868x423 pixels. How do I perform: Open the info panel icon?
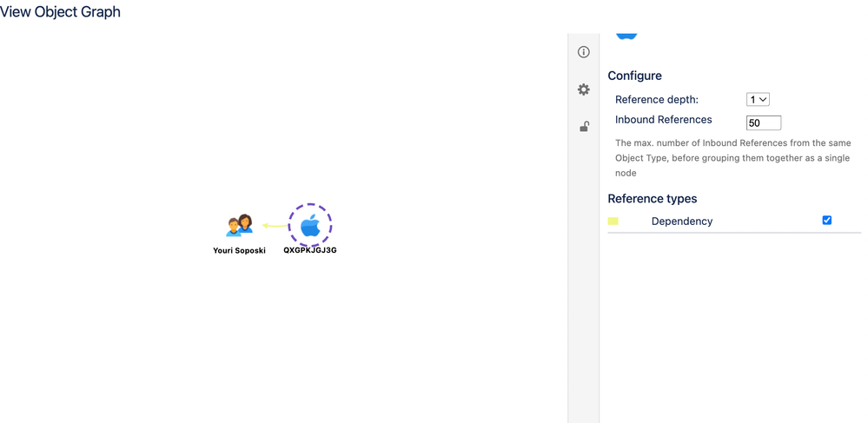[584, 52]
